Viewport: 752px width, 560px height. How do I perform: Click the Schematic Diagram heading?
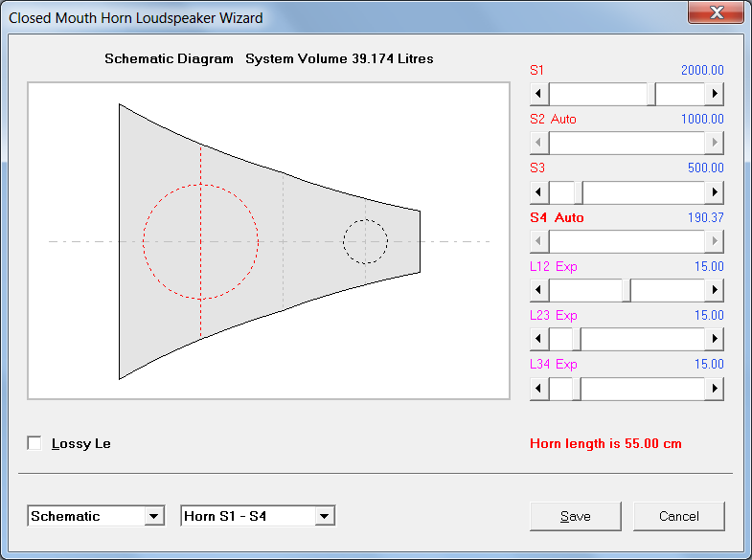point(169,59)
